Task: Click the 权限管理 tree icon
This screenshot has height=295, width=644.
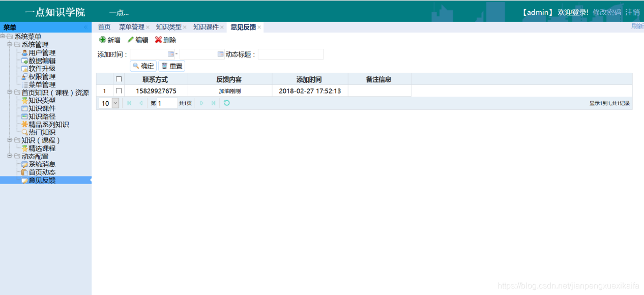Action: pos(24,77)
